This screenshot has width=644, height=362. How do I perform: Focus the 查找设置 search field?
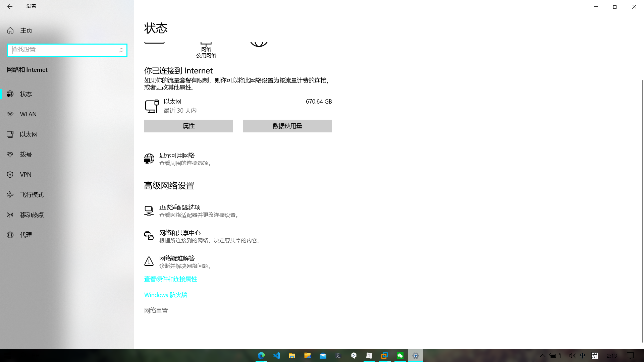click(x=64, y=50)
